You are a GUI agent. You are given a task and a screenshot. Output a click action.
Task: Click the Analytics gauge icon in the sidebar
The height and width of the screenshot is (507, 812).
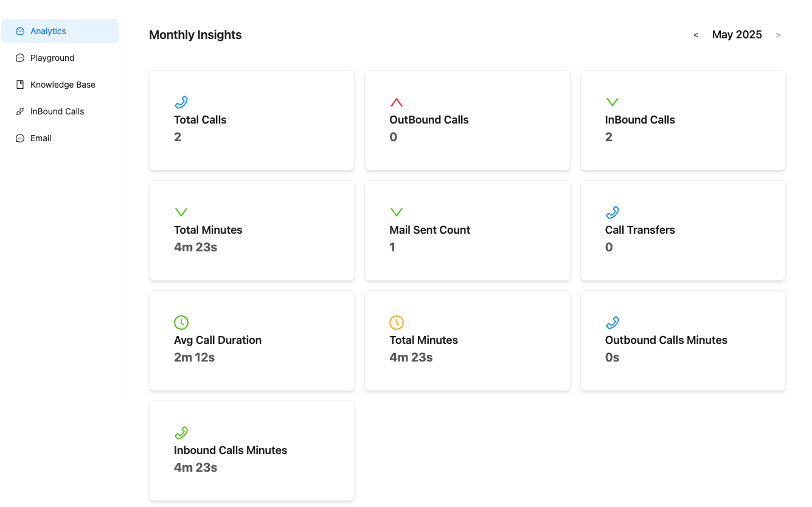(19, 30)
